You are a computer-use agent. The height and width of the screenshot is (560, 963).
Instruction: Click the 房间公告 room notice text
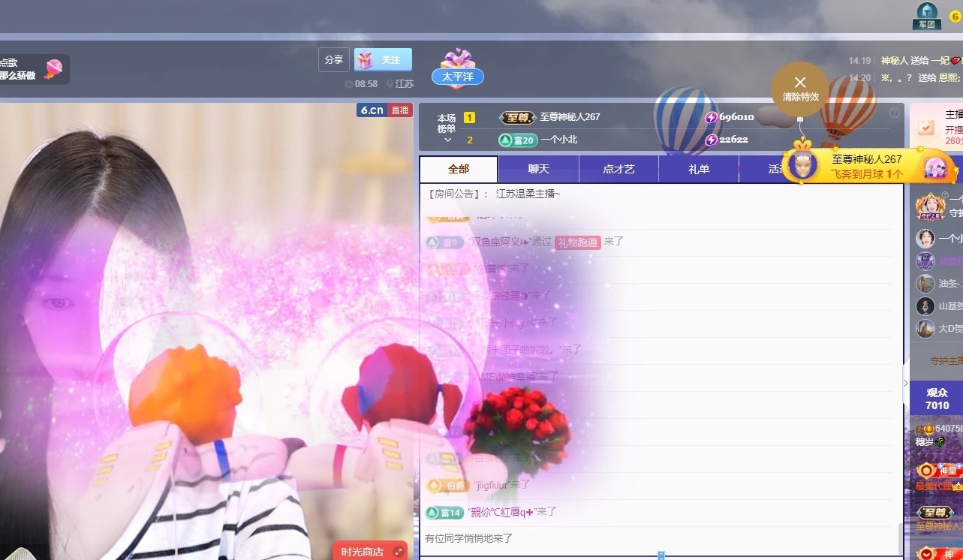tap(458, 194)
